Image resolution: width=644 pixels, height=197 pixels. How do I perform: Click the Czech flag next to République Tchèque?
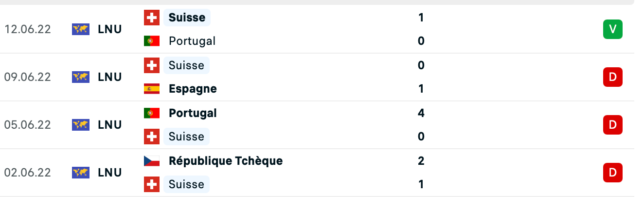click(152, 160)
